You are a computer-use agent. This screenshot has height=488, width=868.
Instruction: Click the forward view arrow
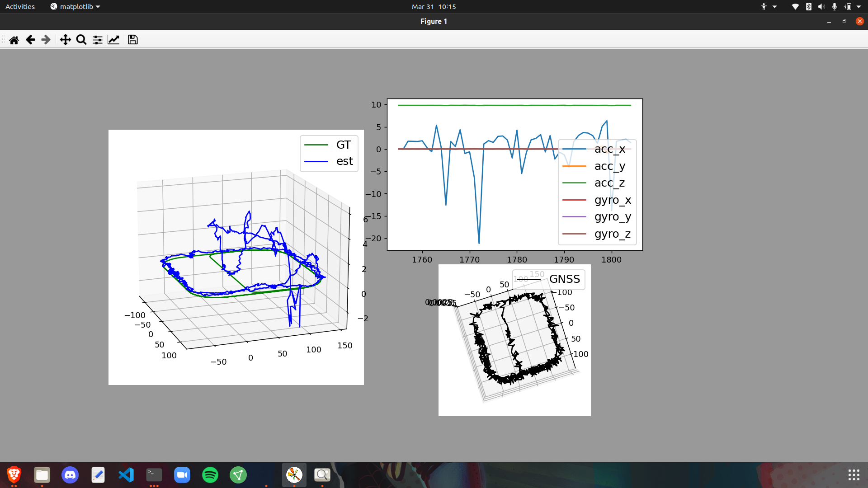click(46, 40)
